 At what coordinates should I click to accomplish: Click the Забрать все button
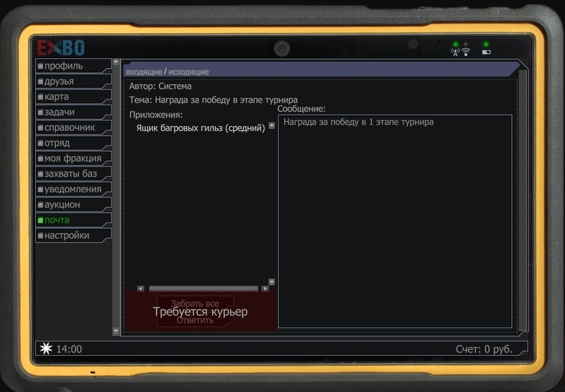195,303
